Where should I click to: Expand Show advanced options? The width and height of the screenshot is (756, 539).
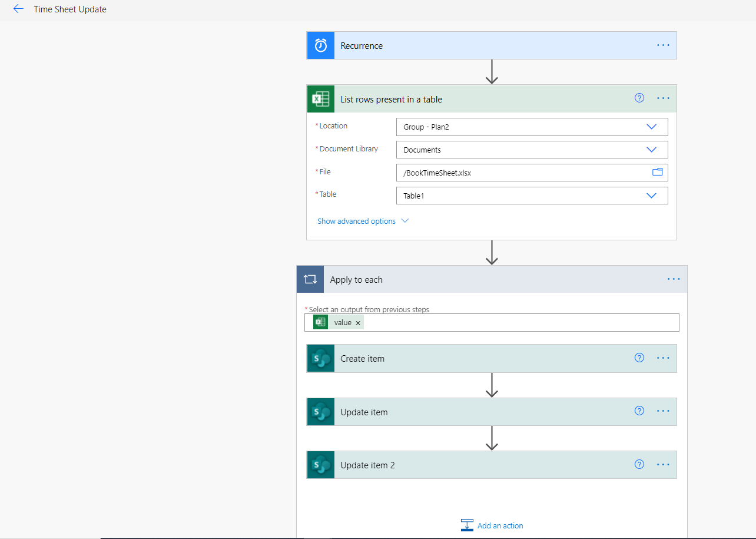coord(363,221)
